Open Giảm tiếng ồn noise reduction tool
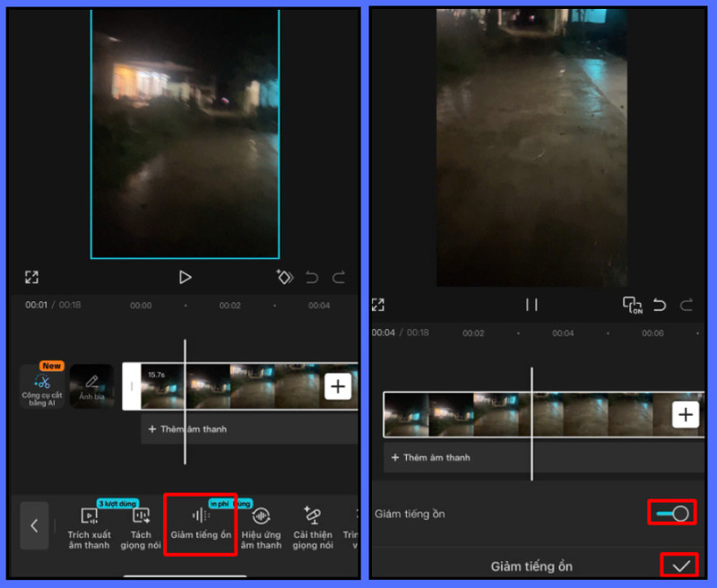Screen dimensions: 717x588 [x=201, y=523]
